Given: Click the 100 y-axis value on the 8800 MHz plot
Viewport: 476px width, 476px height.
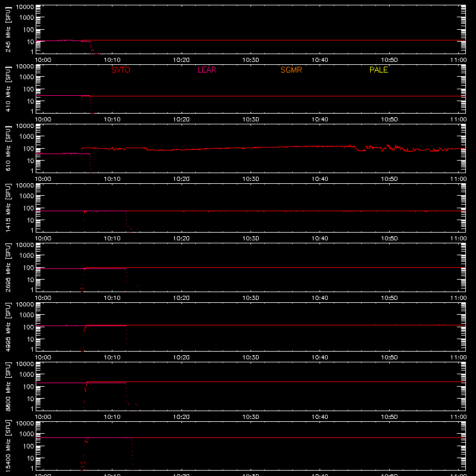Looking at the screenshot, I should coord(29,387).
